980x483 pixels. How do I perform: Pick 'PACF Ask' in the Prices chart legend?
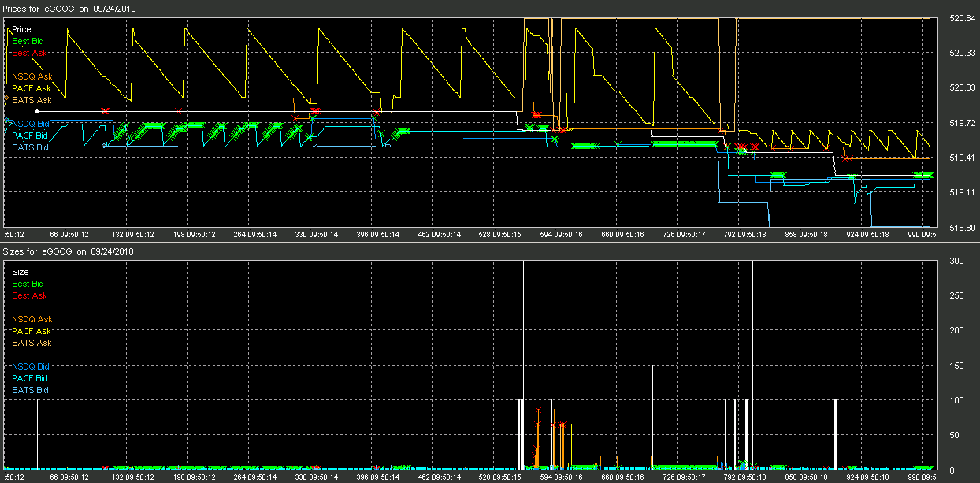(32, 88)
